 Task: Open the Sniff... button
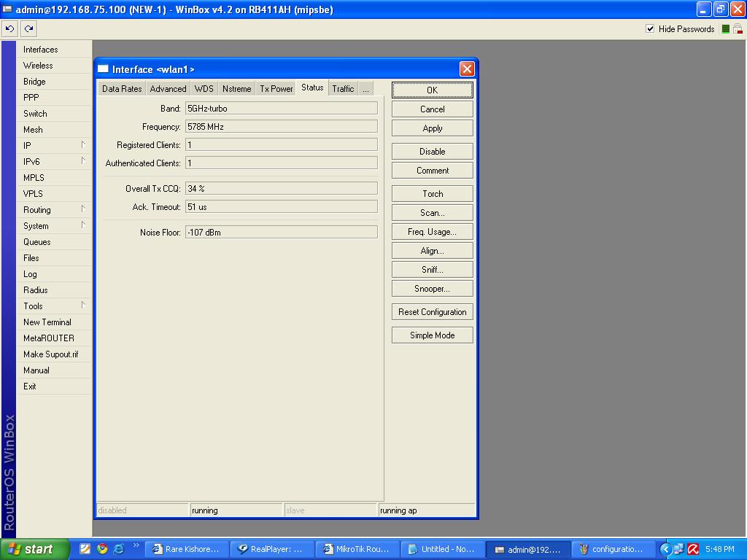[432, 270]
